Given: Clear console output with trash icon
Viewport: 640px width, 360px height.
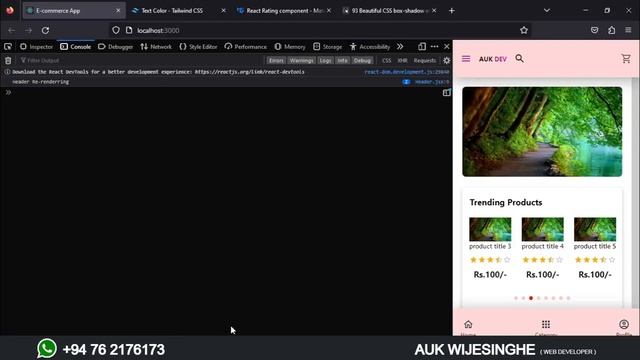Looking at the screenshot, I should coord(8,60).
